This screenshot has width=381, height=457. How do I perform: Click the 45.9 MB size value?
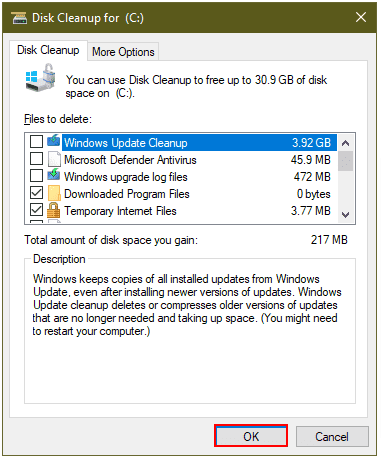[x=310, y=160]
